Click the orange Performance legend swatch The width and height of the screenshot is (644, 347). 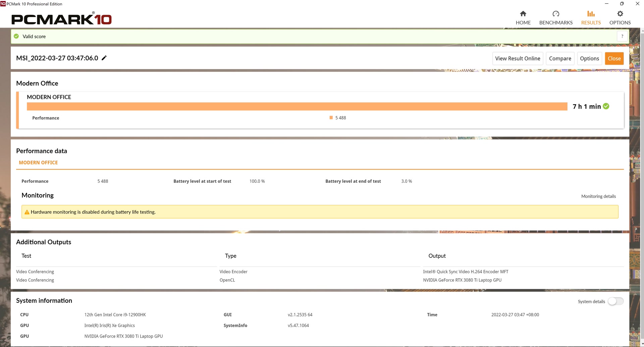(x=331, y=118)
